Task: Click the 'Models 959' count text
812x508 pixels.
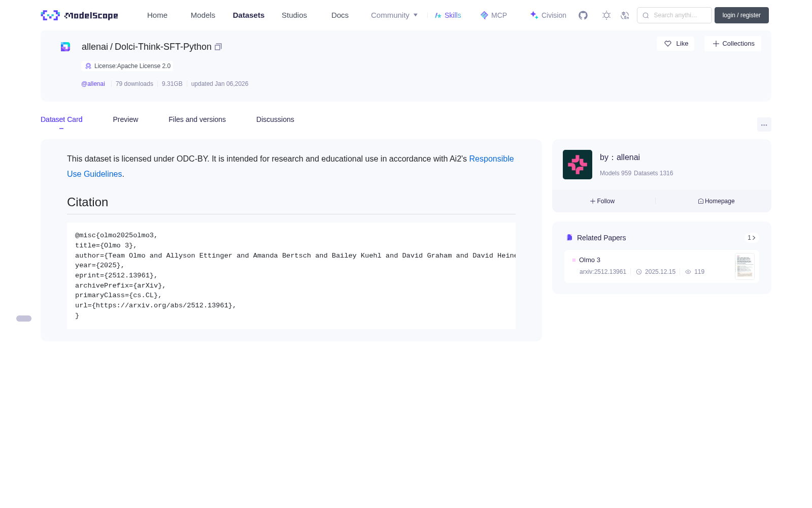Action: [616, 173]
